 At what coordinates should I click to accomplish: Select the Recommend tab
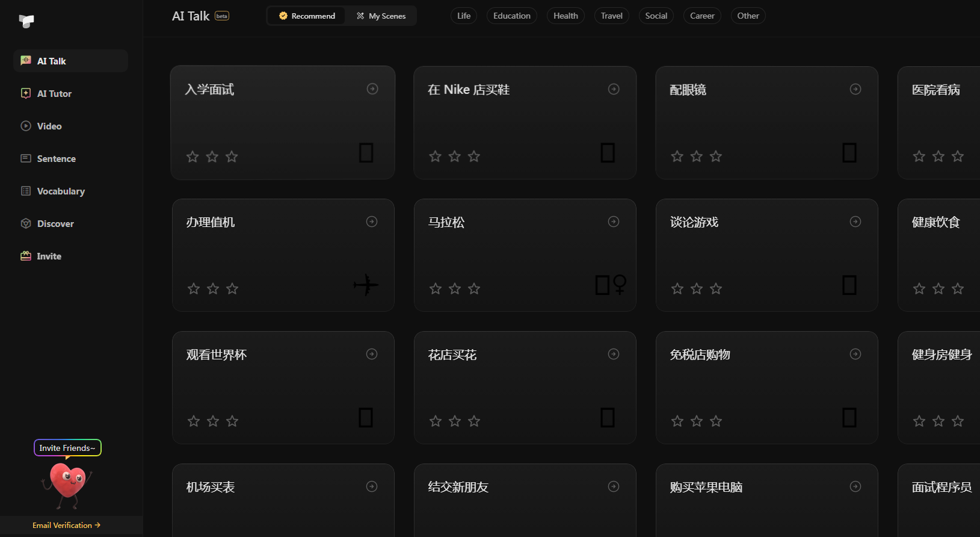pos(307,16)
